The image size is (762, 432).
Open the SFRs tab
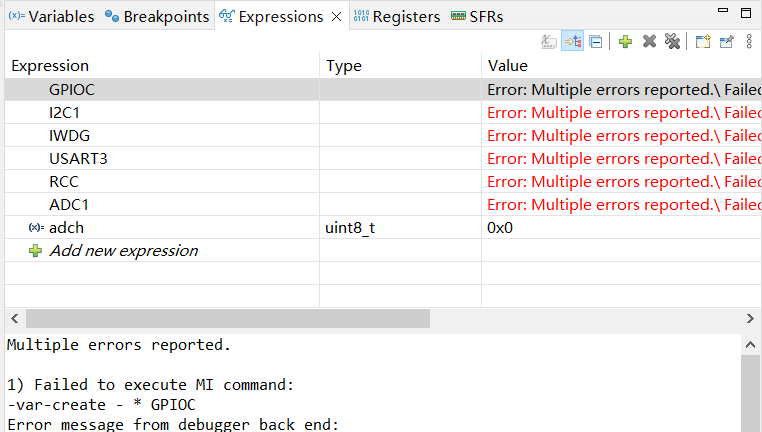477,17
